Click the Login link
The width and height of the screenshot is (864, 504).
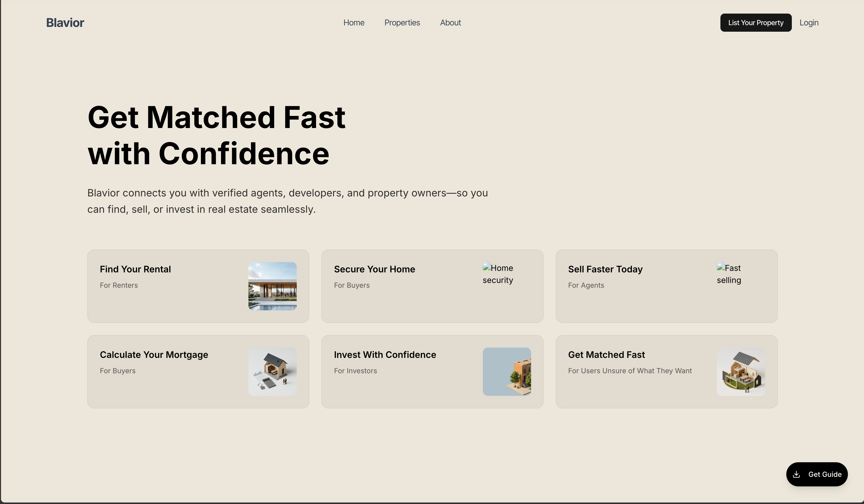coord(809,23)
